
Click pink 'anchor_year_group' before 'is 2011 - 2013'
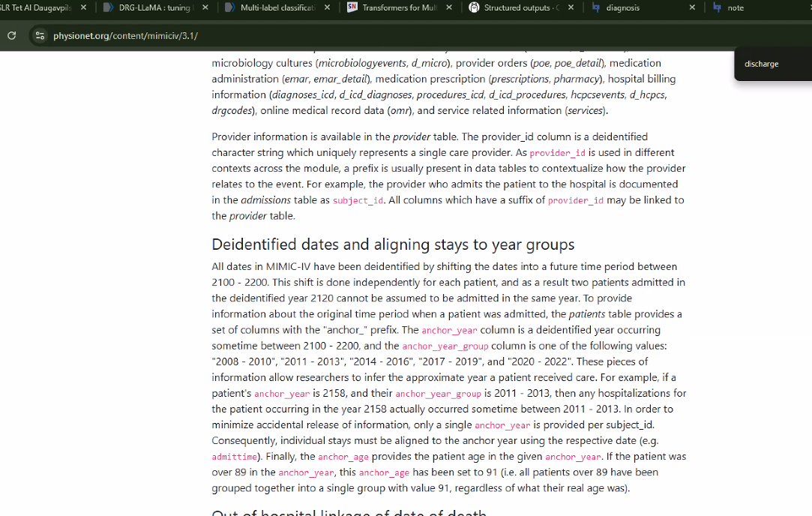(x=439, y=394)
